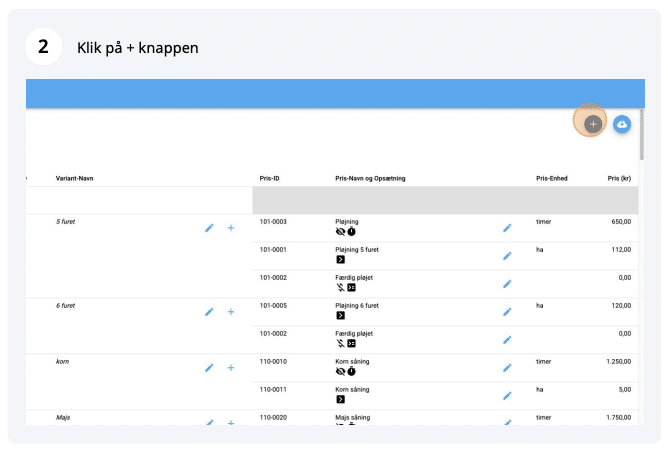
Task: Click the Pris-Navn og Opsætning column header
Action: pos(370,178)
